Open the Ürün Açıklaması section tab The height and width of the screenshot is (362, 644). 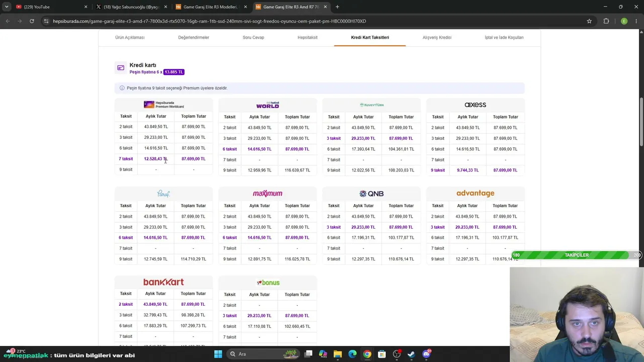[x=130, y=38]
